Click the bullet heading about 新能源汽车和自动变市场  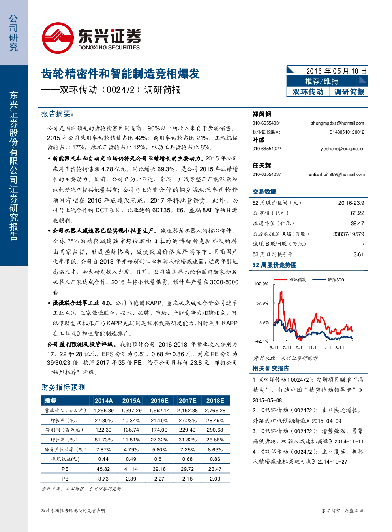pos(128,158)
